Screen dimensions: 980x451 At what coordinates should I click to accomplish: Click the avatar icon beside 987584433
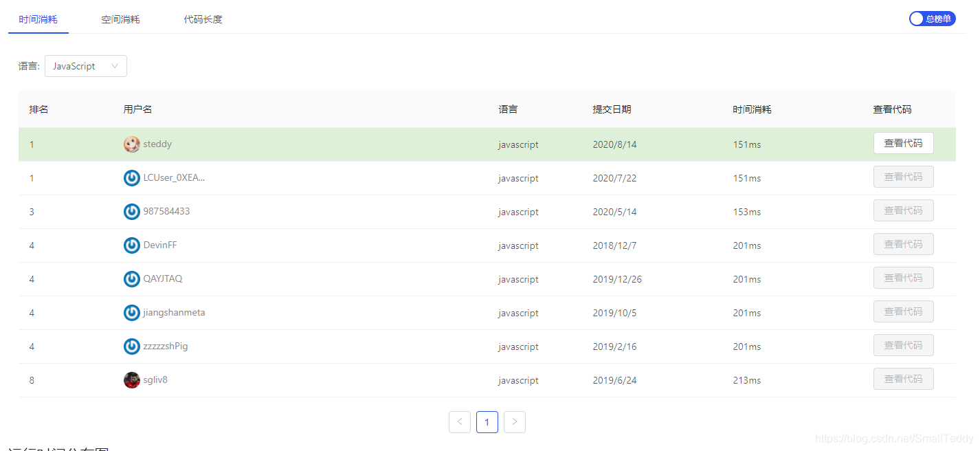pos(131,211)
